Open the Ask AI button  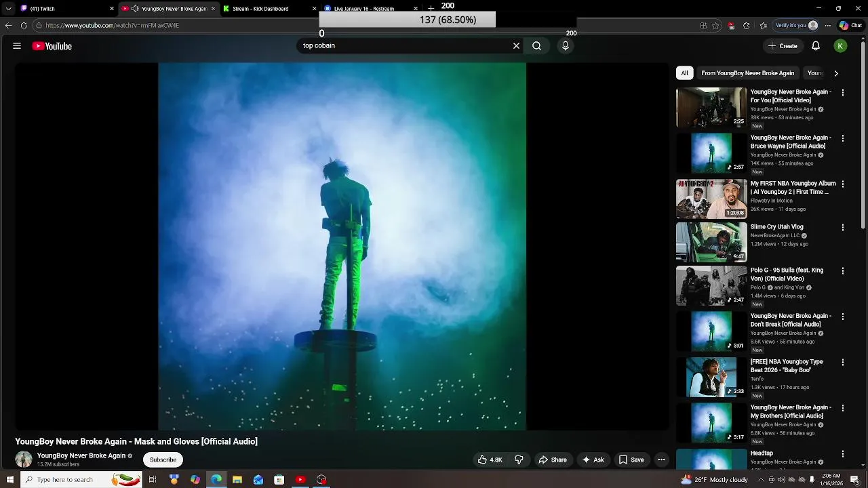click(593, 460)
